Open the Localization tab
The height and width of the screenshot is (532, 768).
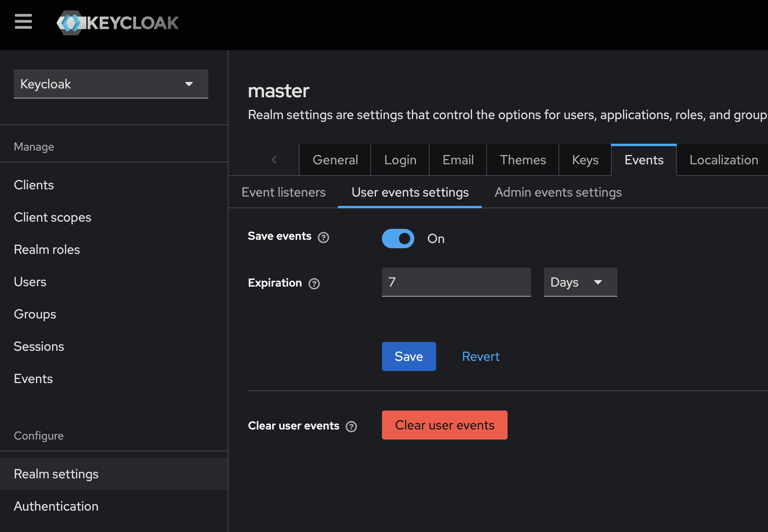point(723,160)
